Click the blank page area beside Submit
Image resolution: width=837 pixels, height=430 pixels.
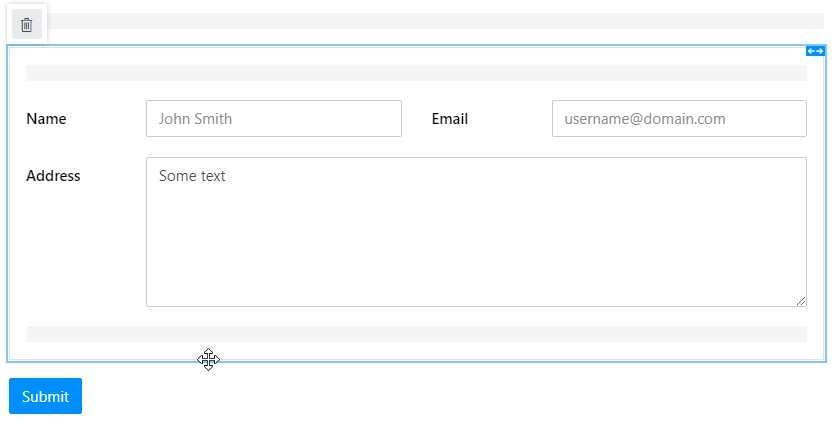pyautogui.click(x=454, y=396)
